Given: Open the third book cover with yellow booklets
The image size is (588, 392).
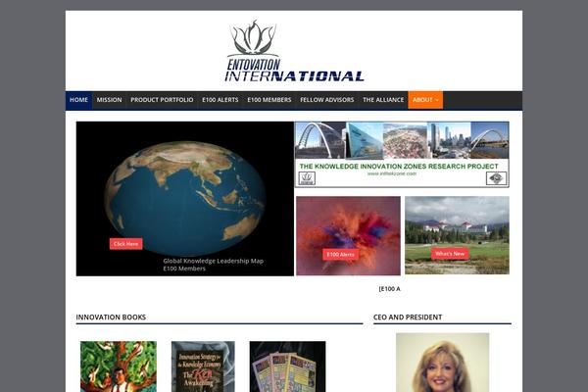Looking at the screenshot, I should tap(287, 367).
